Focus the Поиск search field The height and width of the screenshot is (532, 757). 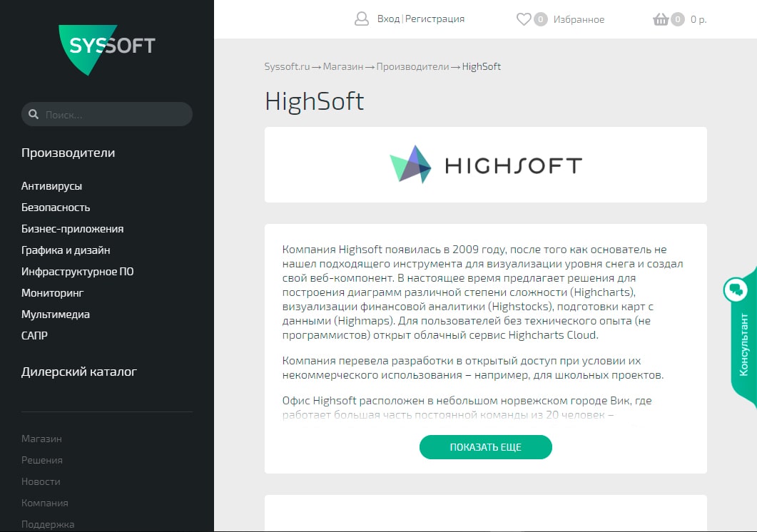107,114
